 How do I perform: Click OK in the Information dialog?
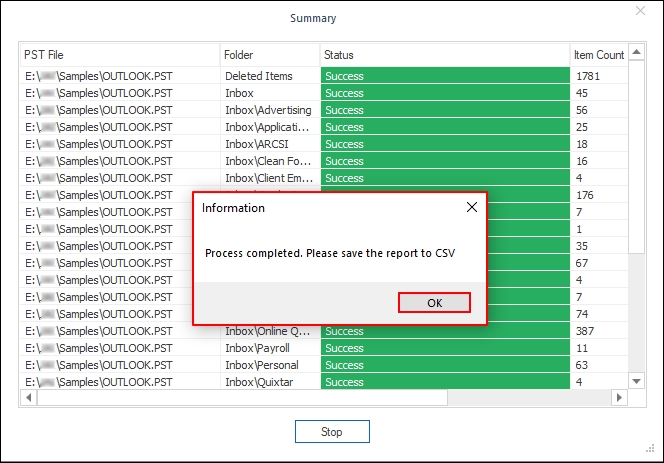pyautogui.click(x=434, y=303)
